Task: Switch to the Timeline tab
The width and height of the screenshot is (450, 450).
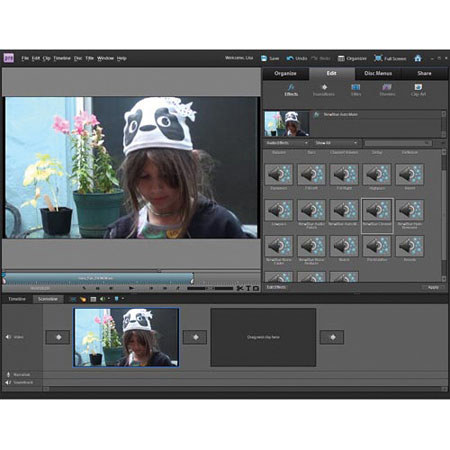Action: [17, 299]
